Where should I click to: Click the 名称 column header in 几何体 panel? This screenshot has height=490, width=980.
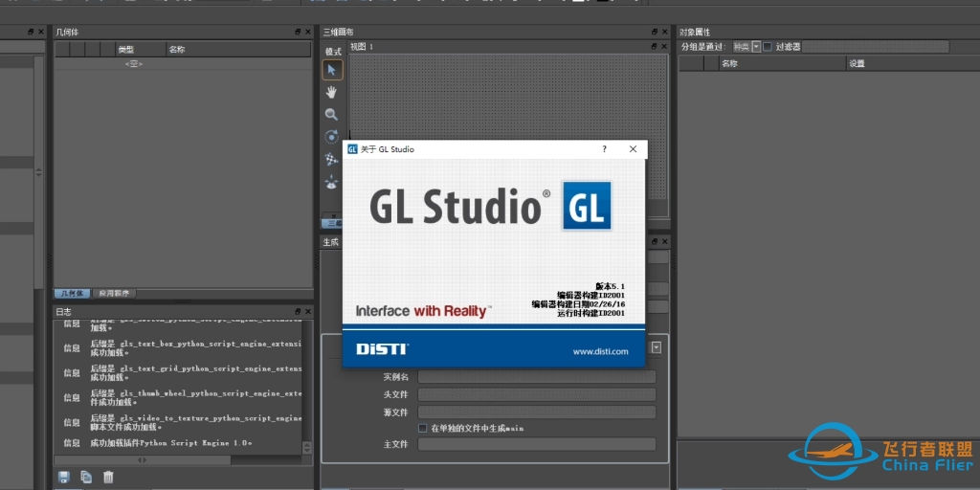tap(238, 50)
